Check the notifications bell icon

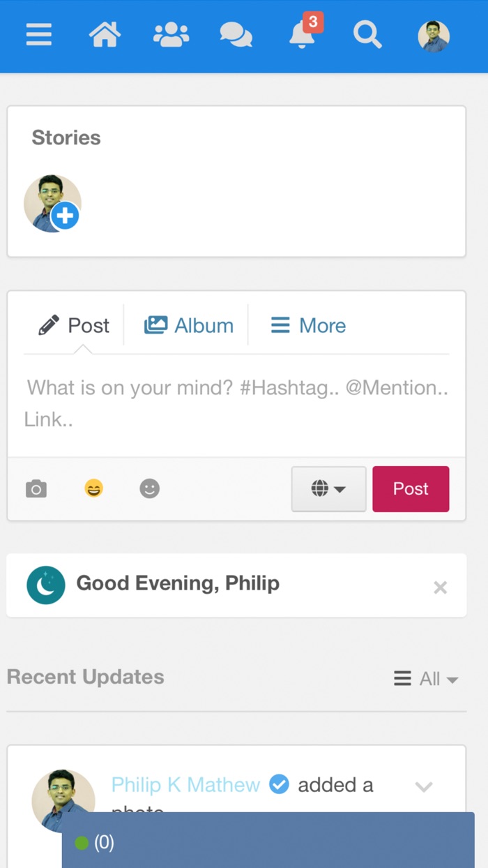303,35
